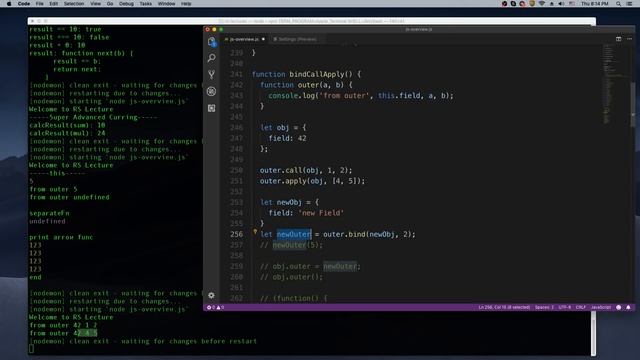Open the Selection menu
The height and width of the screenshot is (360, 640).
74,4
